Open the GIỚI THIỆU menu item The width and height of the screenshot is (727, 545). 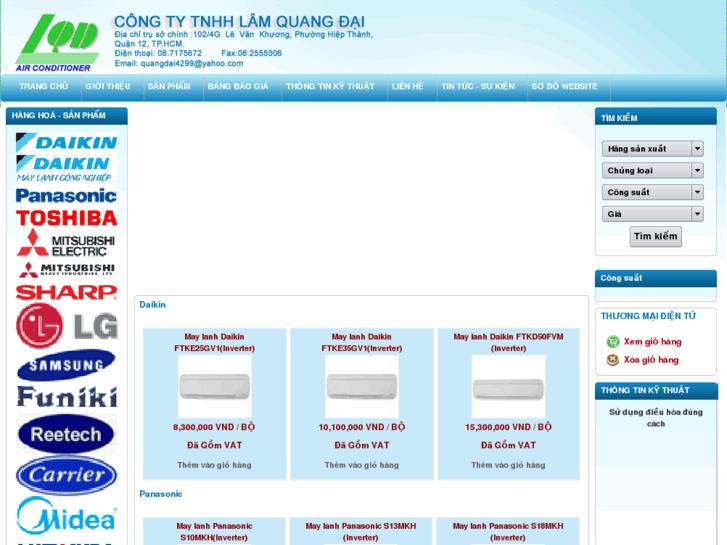click(x=108, y=86)
